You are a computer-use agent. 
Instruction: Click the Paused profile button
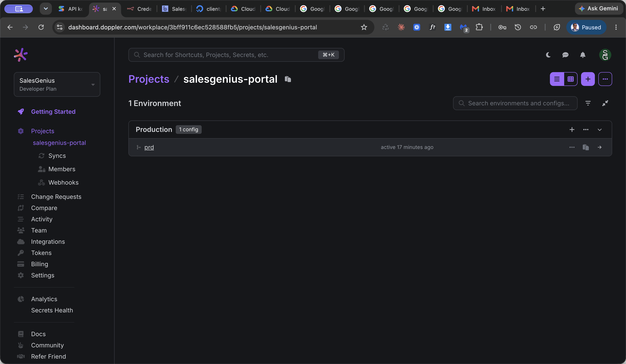(x=586, y=27)
